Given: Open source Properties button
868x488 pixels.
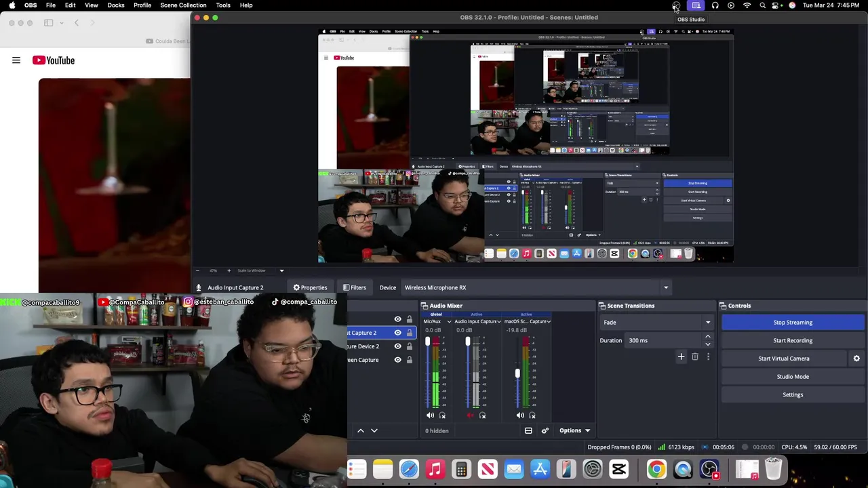Looking at the screenshot, I should tap(310, 287).
